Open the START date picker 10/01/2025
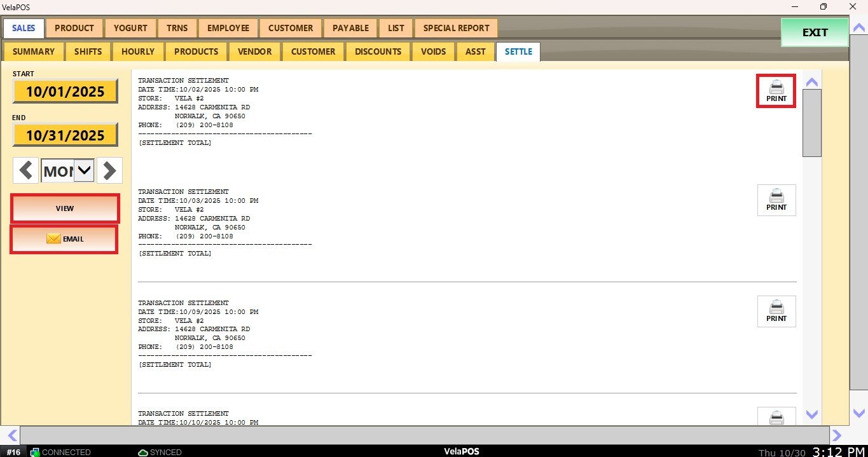 click(65, 92)
